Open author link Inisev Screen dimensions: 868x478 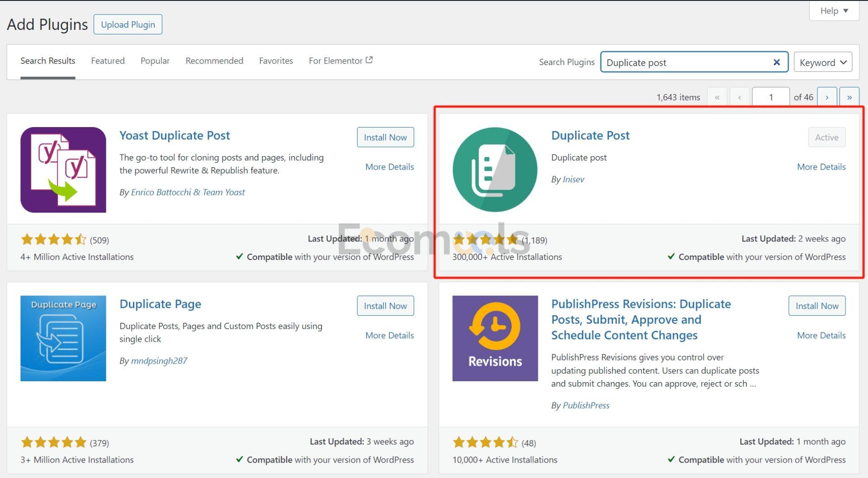click(x=573, y=180)
